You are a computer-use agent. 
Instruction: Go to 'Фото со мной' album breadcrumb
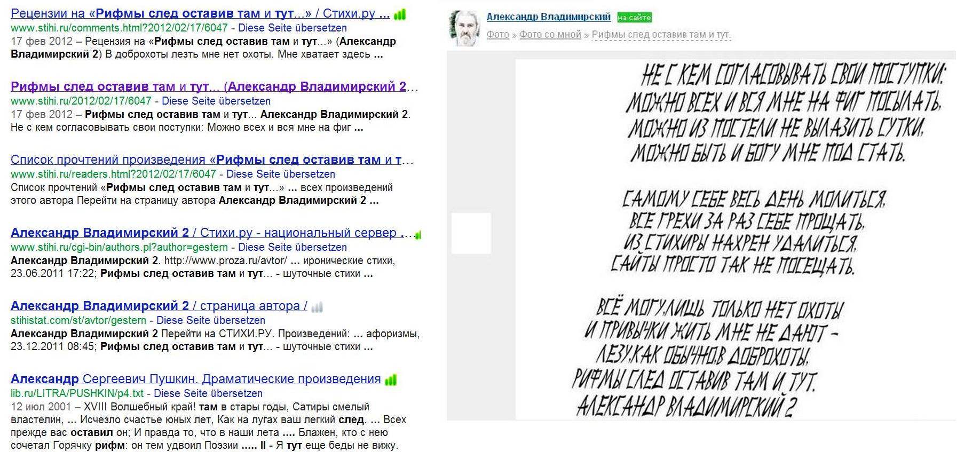click(x=550, y=35)
